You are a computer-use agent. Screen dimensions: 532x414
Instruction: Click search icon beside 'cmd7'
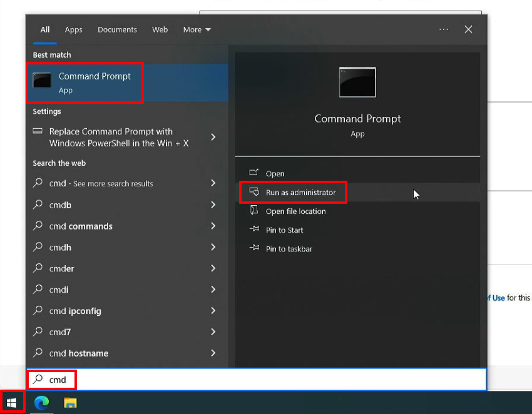point(38,331)
